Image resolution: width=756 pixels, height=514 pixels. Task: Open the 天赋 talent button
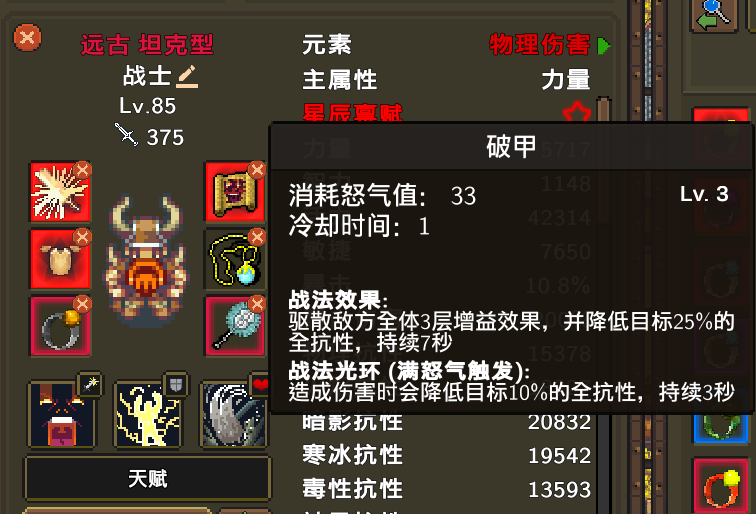click(x=148, y=479)
